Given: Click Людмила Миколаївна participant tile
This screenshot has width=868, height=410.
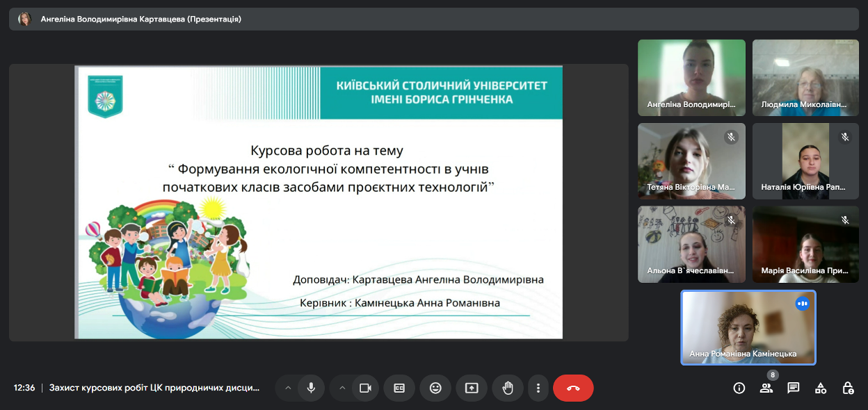Looking at the screenshot, I should tap(805, 77).
